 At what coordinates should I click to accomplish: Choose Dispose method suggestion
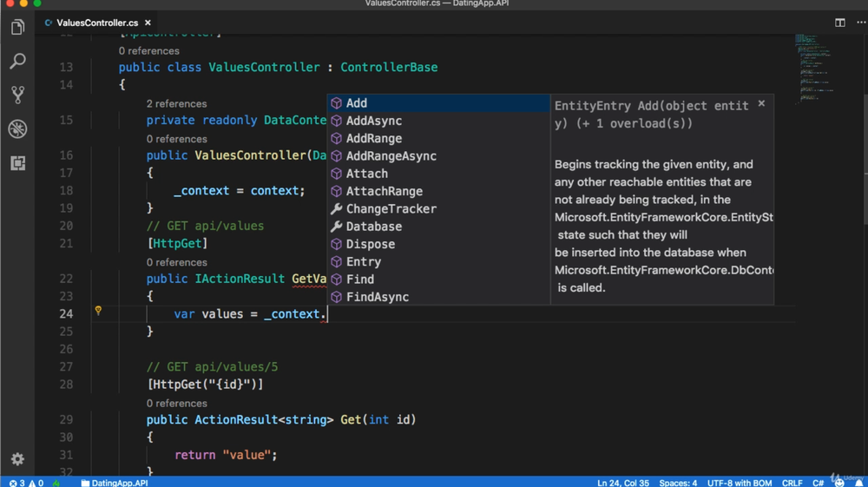438,244
